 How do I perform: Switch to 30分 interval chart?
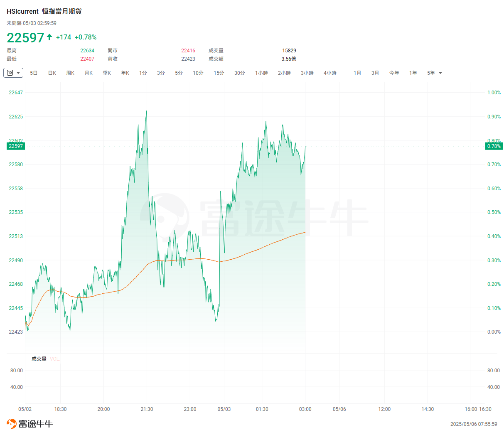[x=239, y=73]
